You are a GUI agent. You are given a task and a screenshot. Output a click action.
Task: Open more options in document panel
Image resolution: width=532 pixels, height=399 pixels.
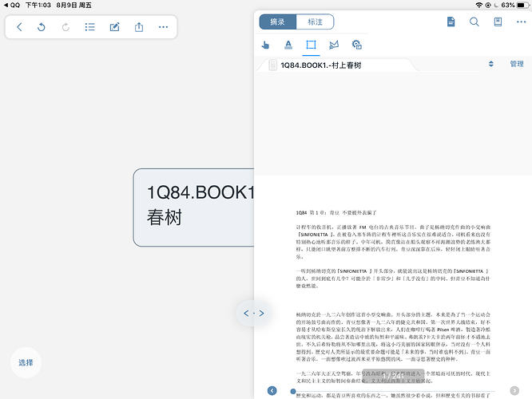click(x=521, y=22)
